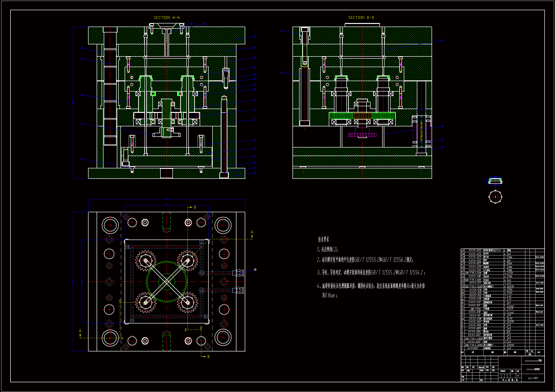
Task: Click the lower cooling water pipe connector fitting
Action: (239, 290)
